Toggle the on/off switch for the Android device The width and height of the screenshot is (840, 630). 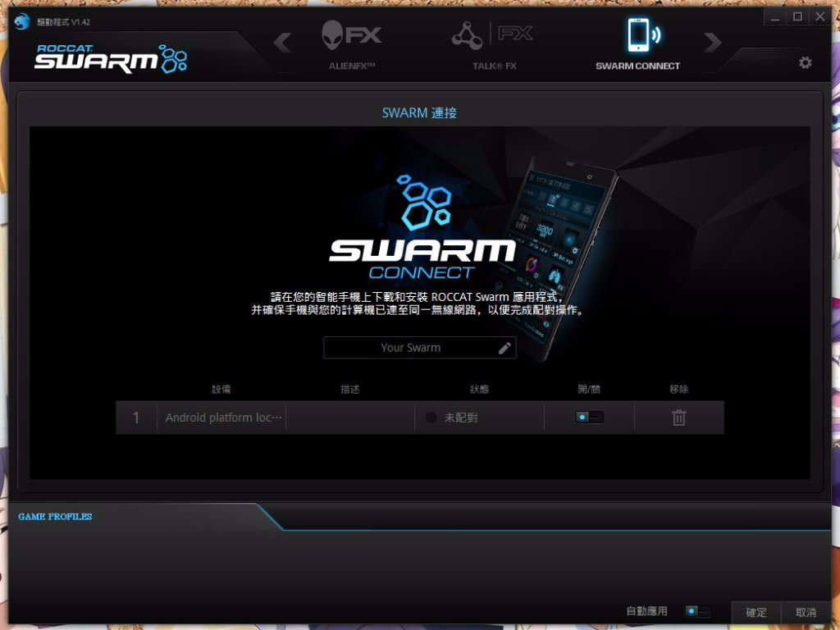(x=589, y=418)
